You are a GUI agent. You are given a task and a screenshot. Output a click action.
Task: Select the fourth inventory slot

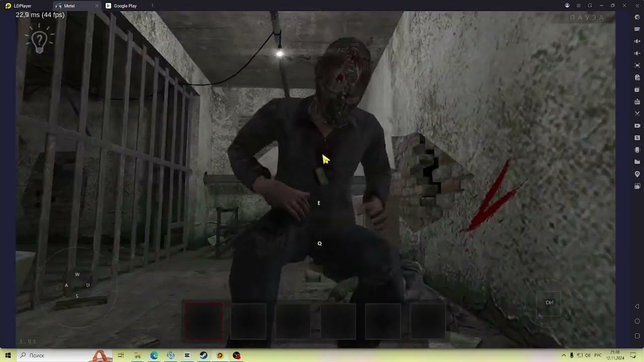(338, 321)
